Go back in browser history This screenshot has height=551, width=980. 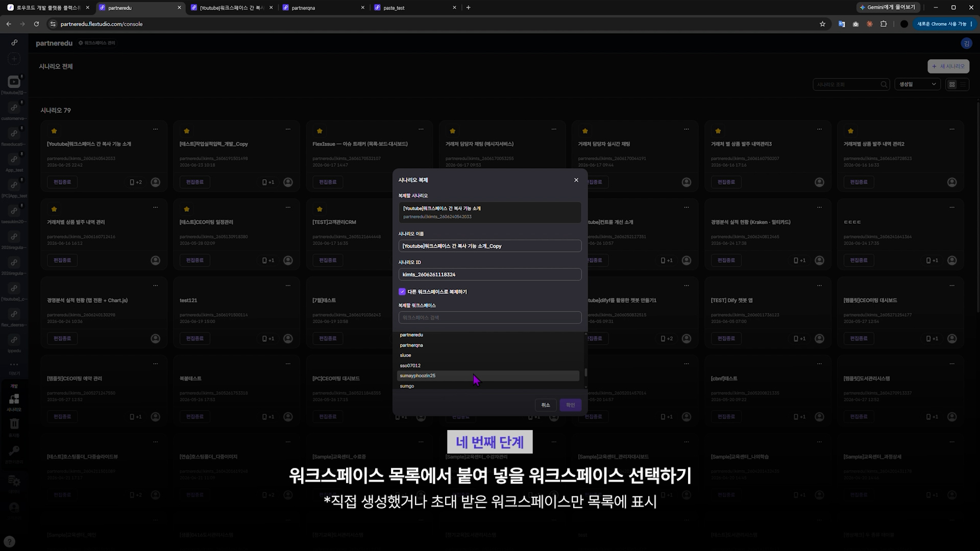9,24
